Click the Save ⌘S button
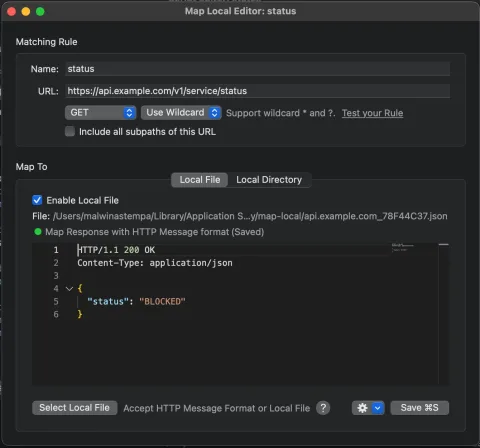The width and height of the screenshot is (480, 448). click(419, 408)
